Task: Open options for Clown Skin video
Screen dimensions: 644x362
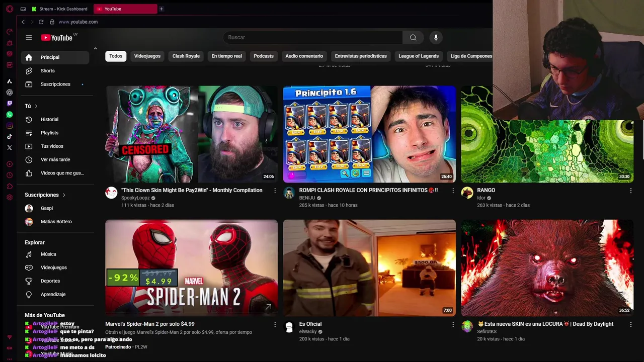Action: 275,191
